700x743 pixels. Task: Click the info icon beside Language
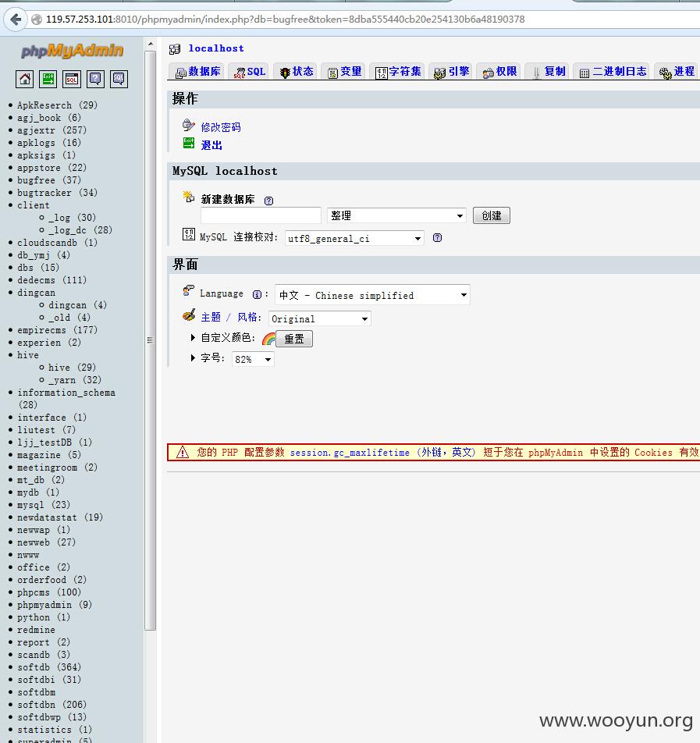pos(257,294)
